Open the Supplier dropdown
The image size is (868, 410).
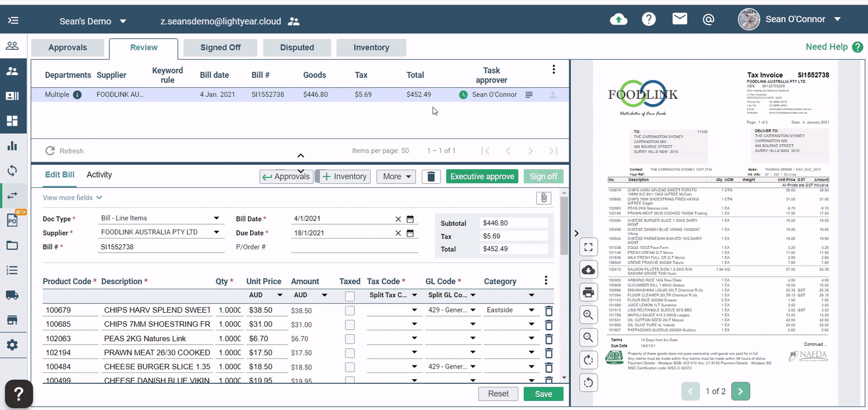[x=160, y=232]
